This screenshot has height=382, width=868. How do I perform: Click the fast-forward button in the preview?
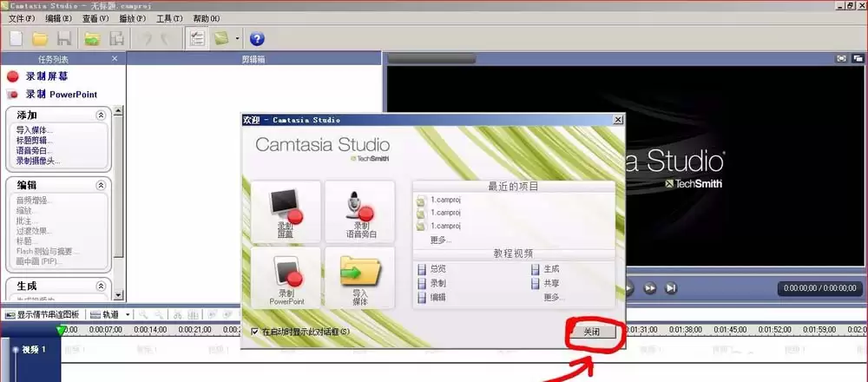click(650, 288)
